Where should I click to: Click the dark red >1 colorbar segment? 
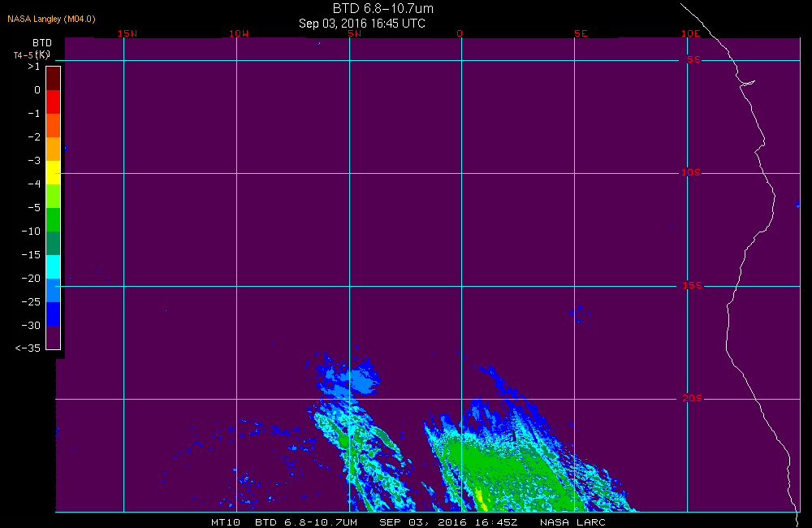pyautogui.click(x=54, y=78)
